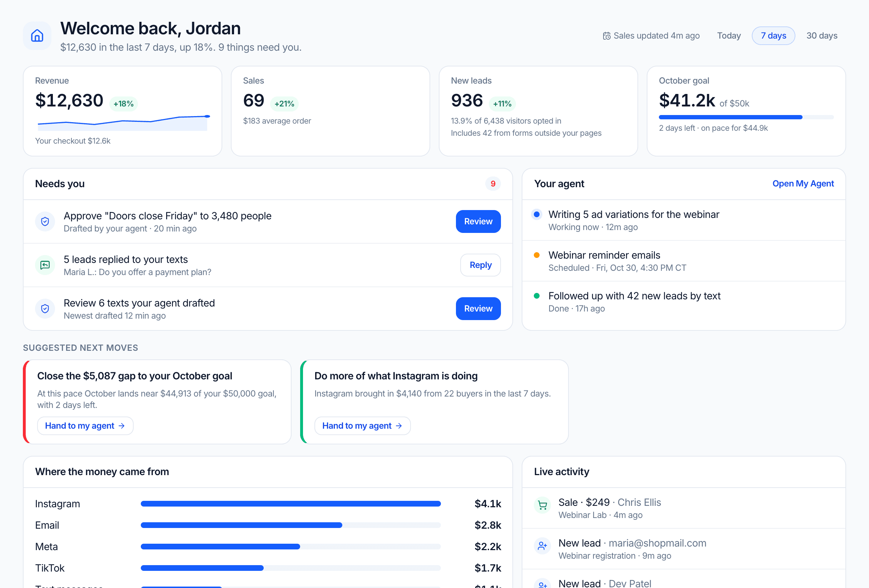This screenshot has height=588, width=869.
Task: Click 'Followed up with 42 new leads by text'
Action: pos(634,296)
